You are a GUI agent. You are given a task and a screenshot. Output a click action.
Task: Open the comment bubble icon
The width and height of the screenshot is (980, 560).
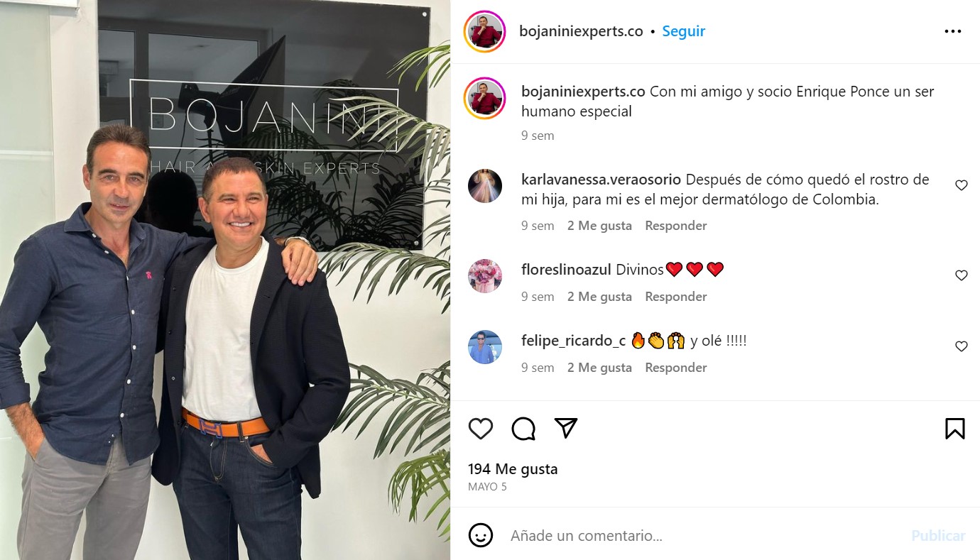(523, 428)
